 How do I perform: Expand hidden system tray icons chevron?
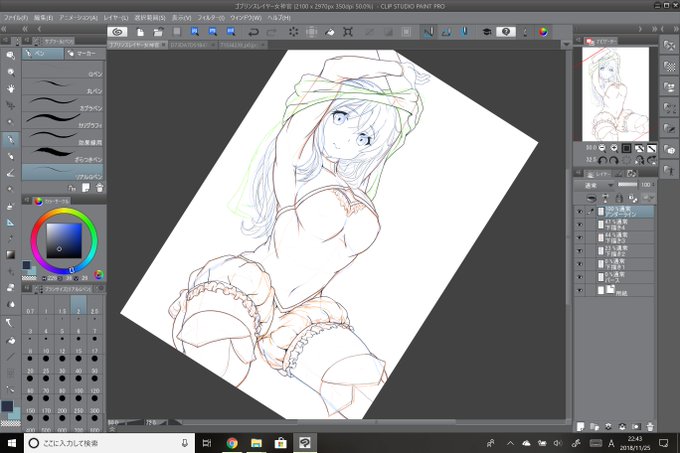point(510,443)
